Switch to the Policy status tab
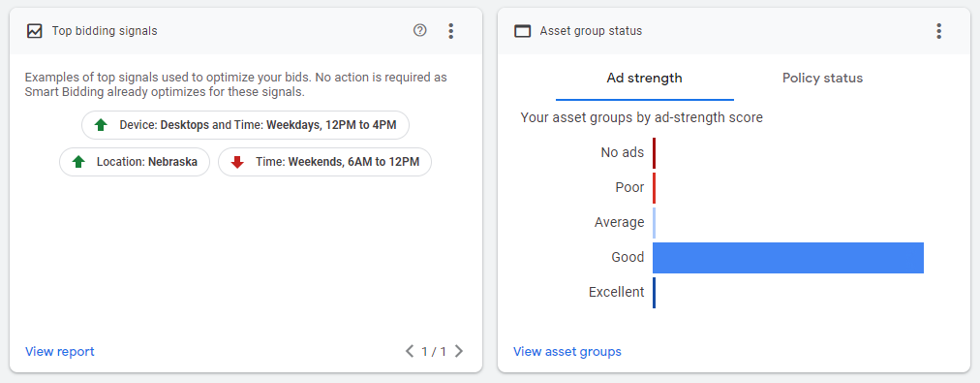The height and width of the screenshot is (383, 980). tap(822, 79)
